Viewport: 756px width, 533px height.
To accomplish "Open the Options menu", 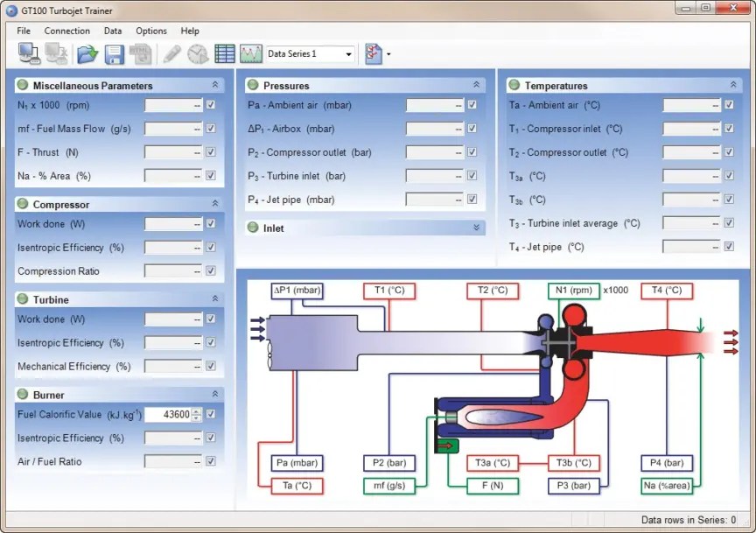I will pyautogui.click(x=151, y=31).
